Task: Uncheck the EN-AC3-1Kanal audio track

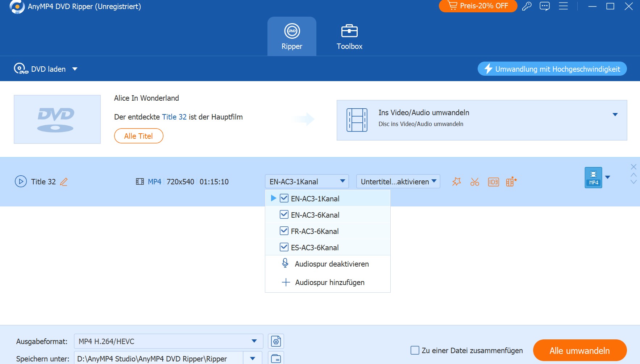Action: click(x=284, y=198)
